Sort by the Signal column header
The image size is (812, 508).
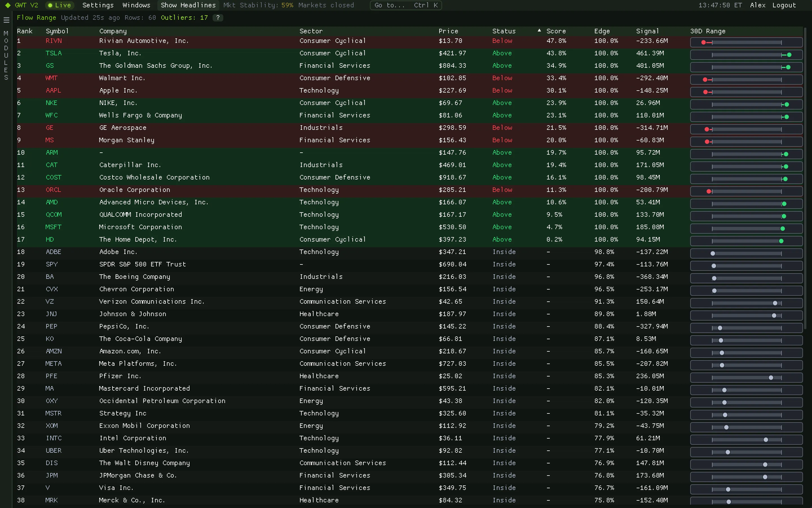[x=648, y=31]
